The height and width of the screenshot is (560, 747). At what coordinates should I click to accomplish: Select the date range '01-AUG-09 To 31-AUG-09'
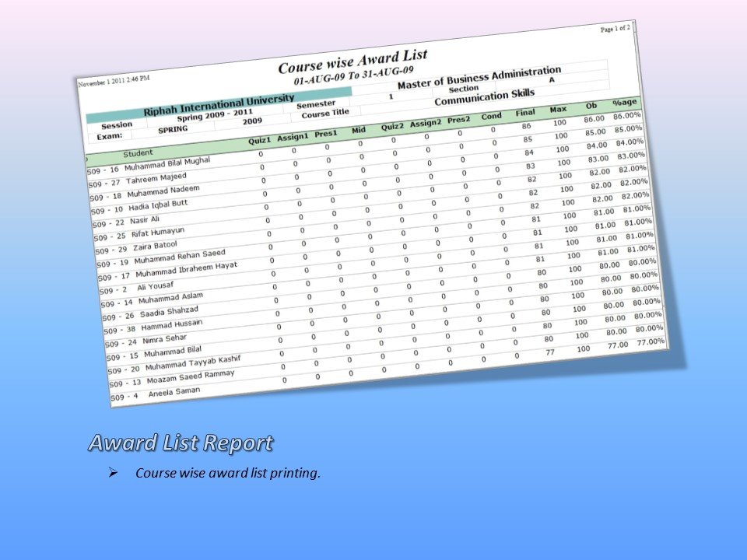click(x=353, y=76)
